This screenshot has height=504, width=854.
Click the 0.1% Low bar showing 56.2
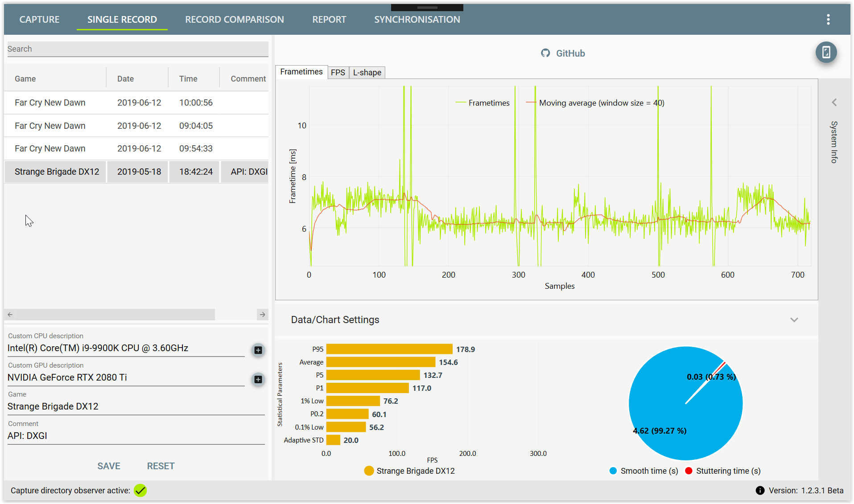[346, 427]
